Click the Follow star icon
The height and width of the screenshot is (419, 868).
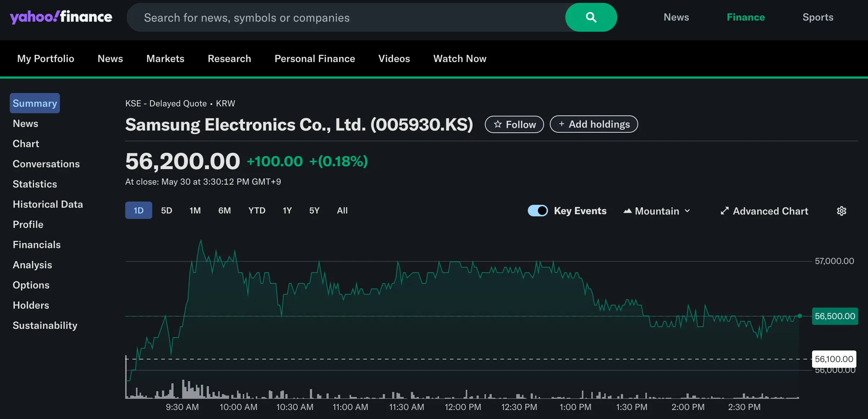click(498, 124)
